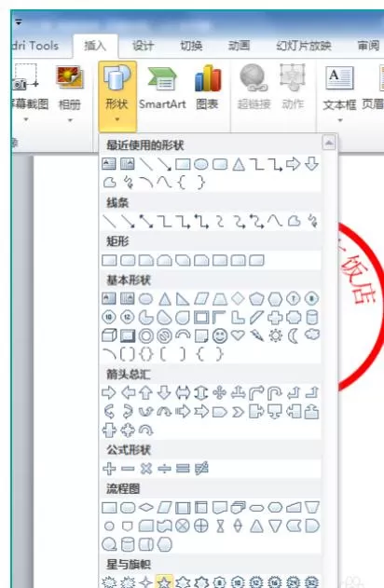Image resolution: width=384 pixels, height=588 pixels.
Task: Insert a SmartArt graphic
Action: pyautogui.click(x=162, y=89)
